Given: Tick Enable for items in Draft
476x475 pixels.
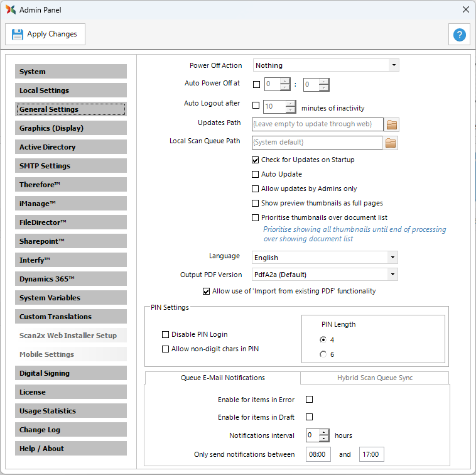Looking at the screenshot, I should [x=310, y=417].
